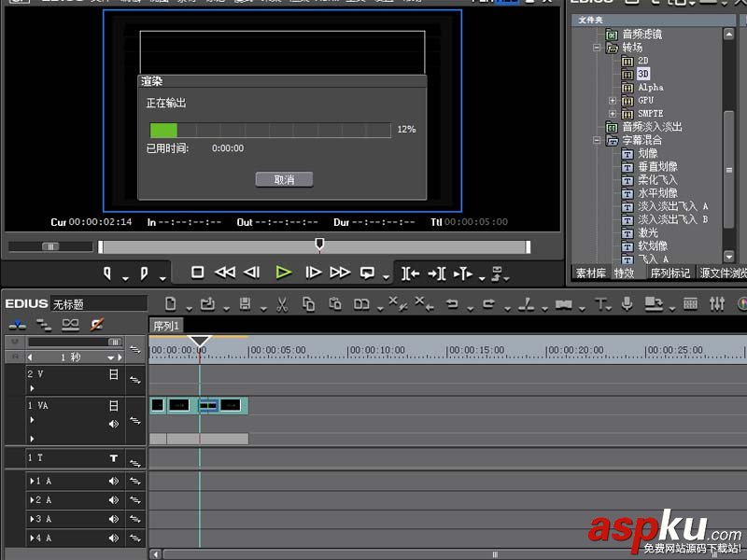Set Out point marker icon
The width and height of the screenshot is (747, 560).
(x=144, y=273)
